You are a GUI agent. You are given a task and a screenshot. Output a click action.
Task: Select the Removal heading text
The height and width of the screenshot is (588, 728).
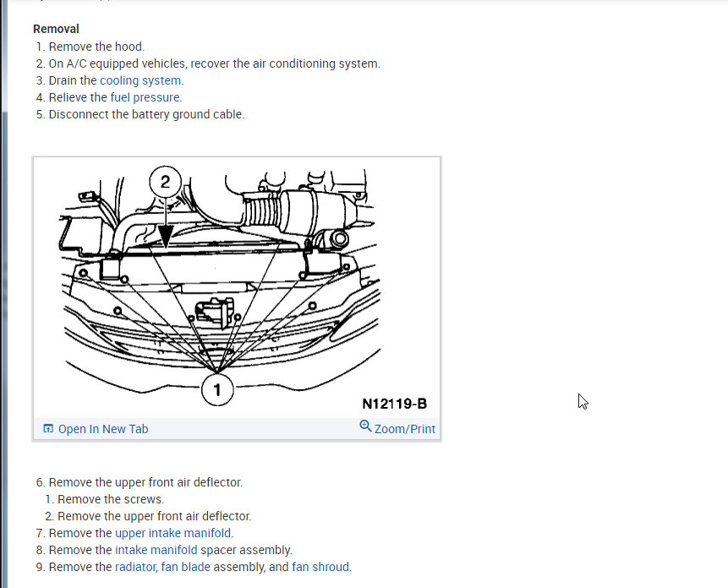56,29
